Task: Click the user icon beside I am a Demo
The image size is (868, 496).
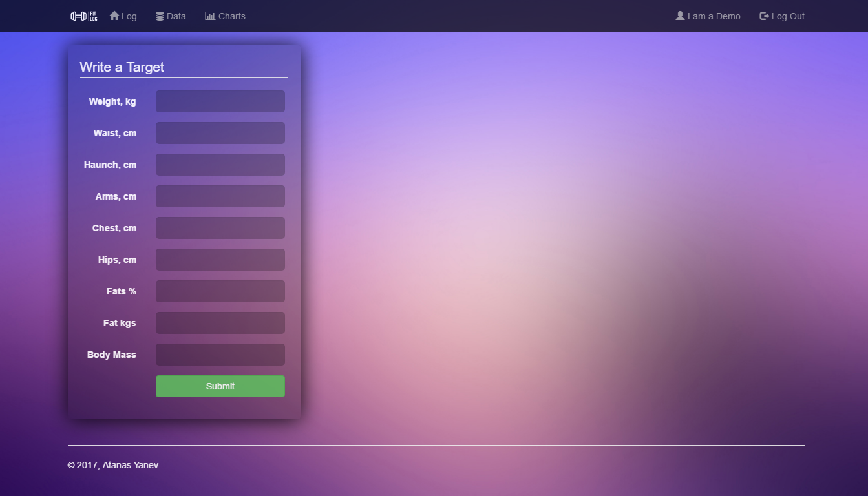Action: tap(680, 15)
